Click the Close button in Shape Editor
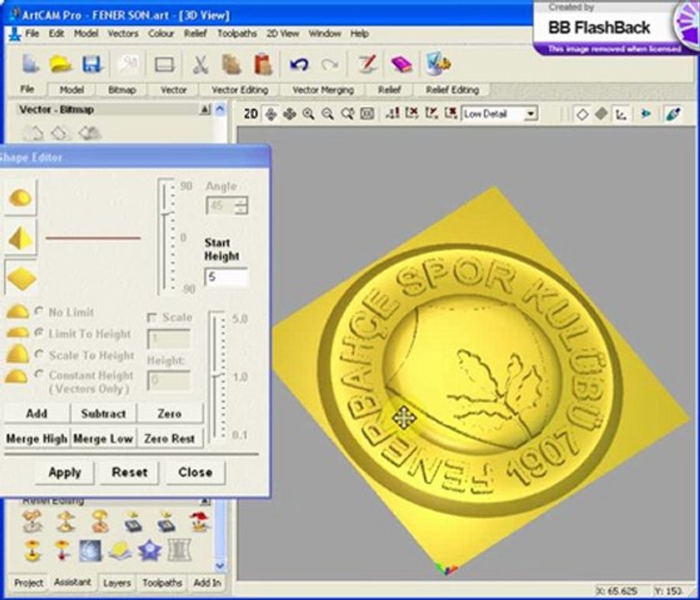Screen dimensions: 700x600 click(x=195, y=472)
